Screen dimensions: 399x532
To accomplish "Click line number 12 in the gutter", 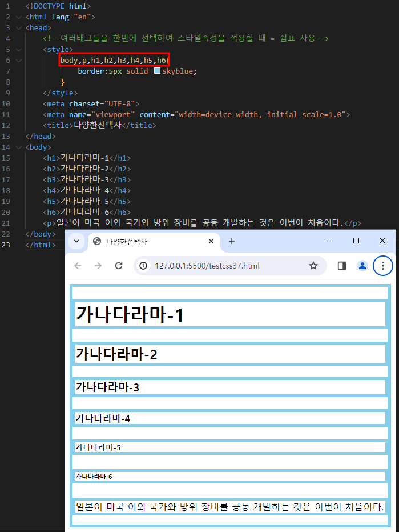I will click(6, 126).
